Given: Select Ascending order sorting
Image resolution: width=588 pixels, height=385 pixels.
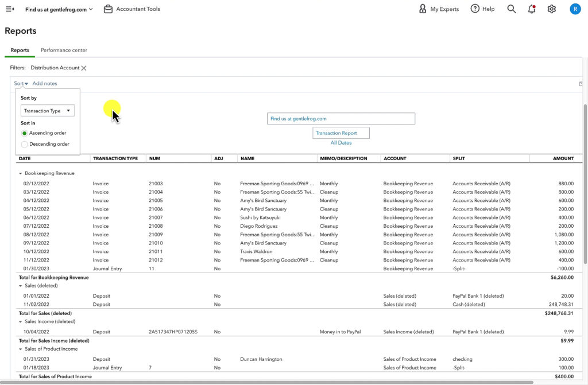Looking at the screenshot, I should [x=23, y=133].
